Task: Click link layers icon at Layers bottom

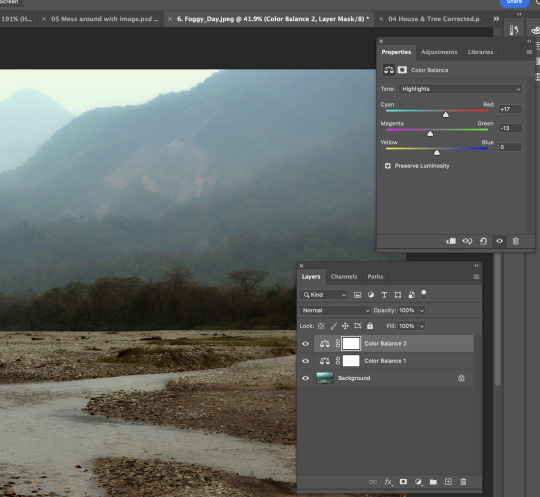Action: pyautogui.click(x=373, y=482)
